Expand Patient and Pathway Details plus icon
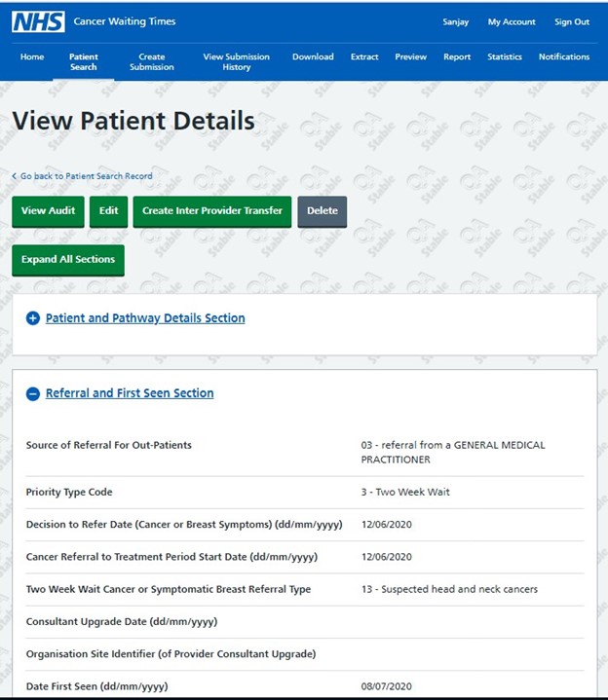 tap(32, 318)
